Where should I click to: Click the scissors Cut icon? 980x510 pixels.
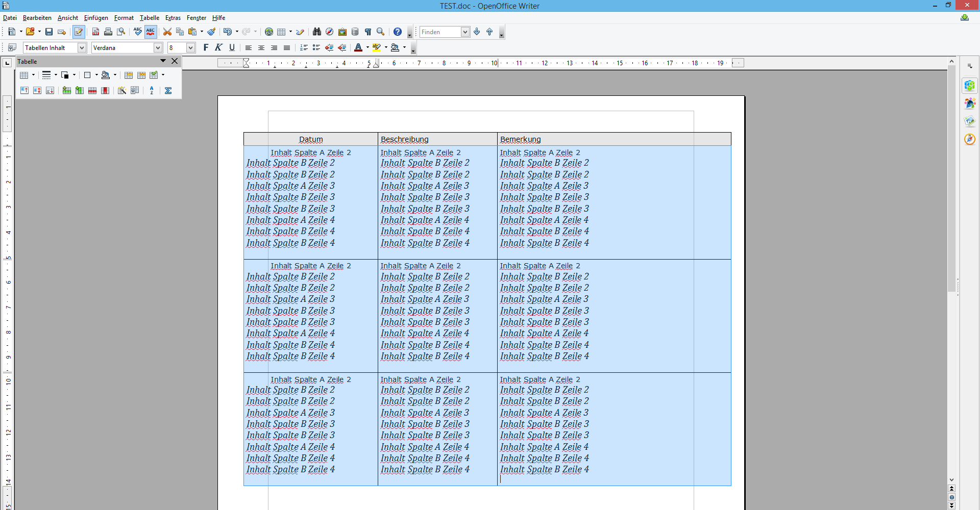[167, 32]
